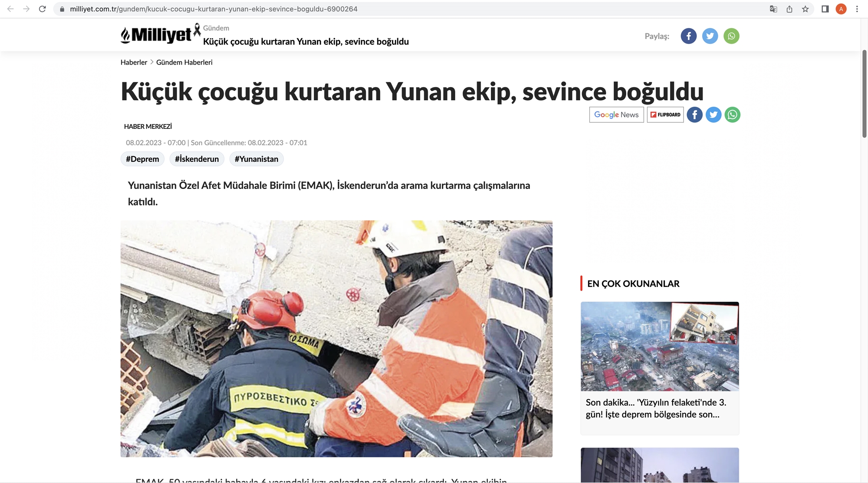Viewport: 868px width, 483px height.
Task: Open Facebook share next to Paylaş label
Action: 688,36
